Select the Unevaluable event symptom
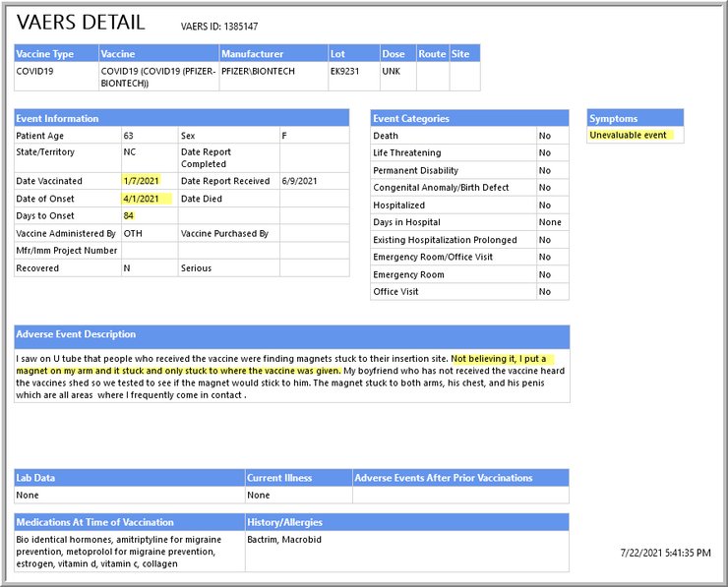 629,135
